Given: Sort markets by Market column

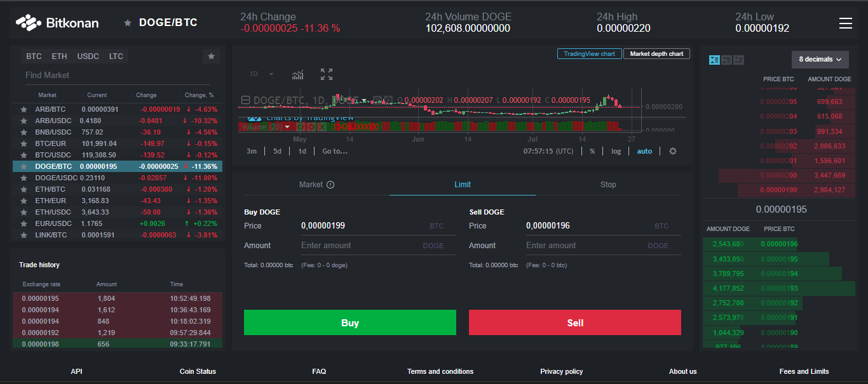Looking at the screenshot, I should [47, 95].
